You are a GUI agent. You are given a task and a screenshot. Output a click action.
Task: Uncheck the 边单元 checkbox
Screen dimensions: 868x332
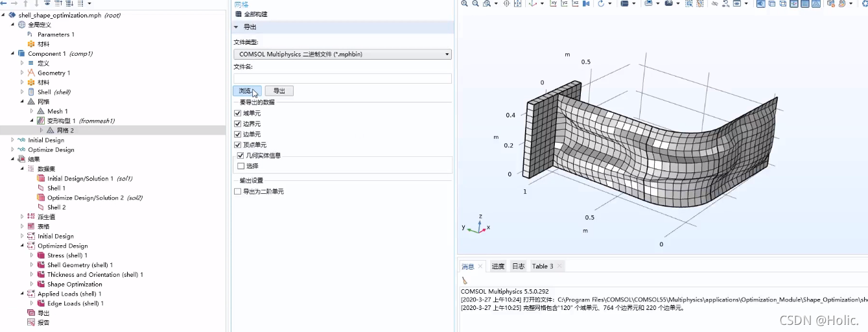tap(237, 134)
